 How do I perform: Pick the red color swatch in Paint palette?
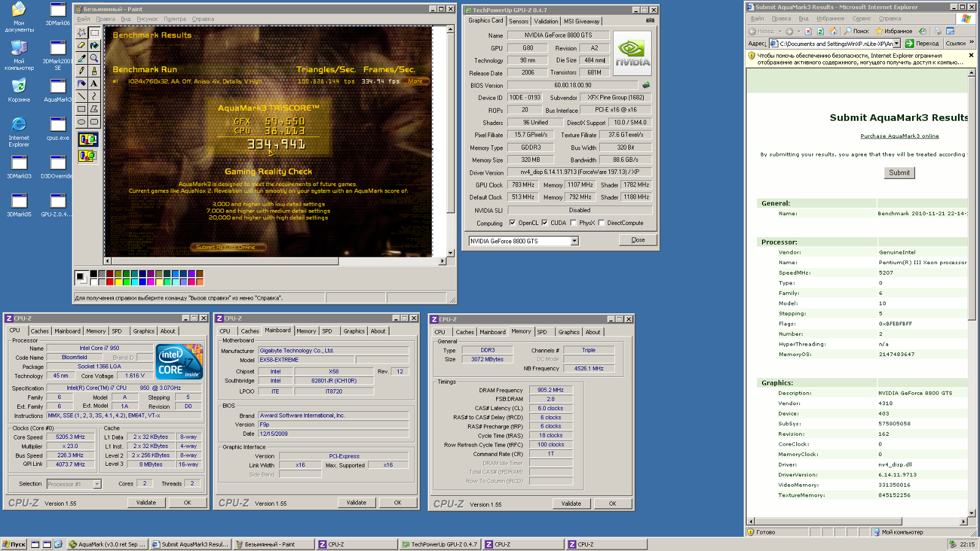click(110, 282)
